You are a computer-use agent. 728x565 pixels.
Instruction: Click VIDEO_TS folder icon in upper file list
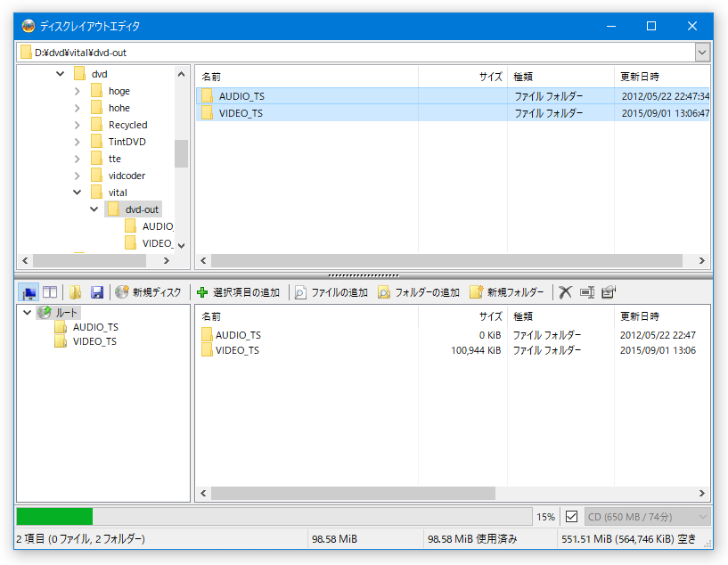tap(208, 113)
